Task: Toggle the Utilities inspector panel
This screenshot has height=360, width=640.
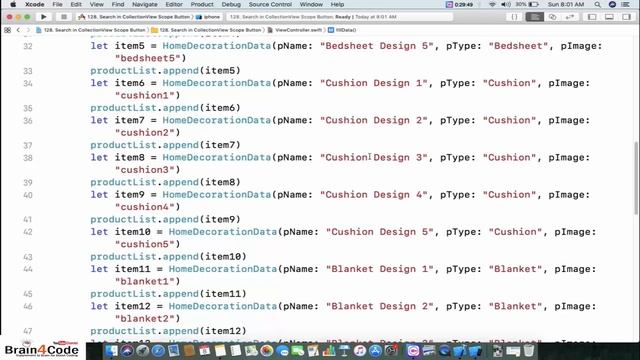Action: coord(626,17)
